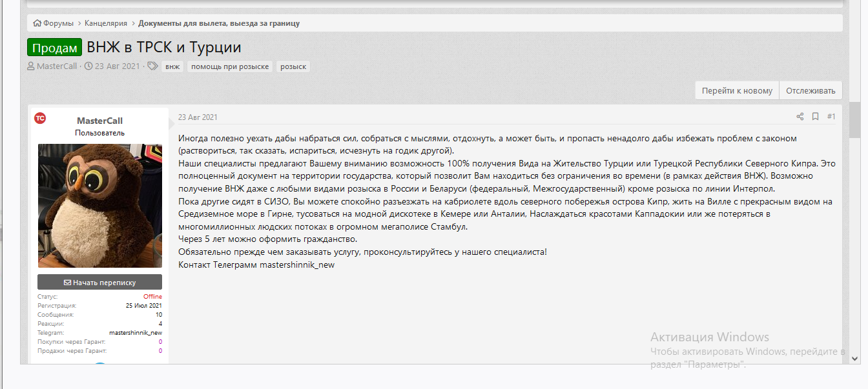This screenshot has width=868, height=389.
Task: Open the #1 post permalink
Action: click(x=831, y=117)
